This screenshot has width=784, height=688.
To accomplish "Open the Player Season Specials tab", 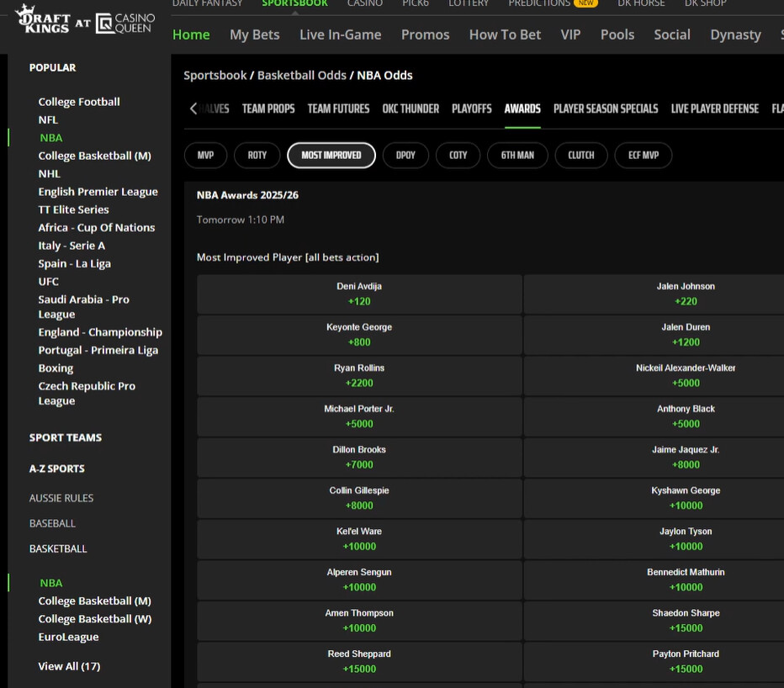I will [606, 108].
